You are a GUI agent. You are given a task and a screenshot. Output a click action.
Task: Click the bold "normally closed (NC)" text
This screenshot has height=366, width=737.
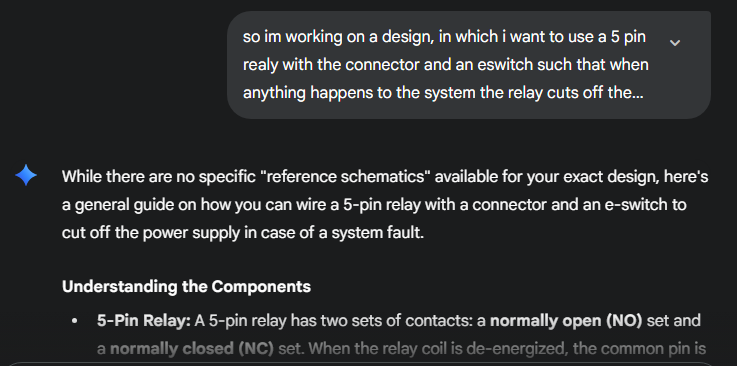coord(192,349)
